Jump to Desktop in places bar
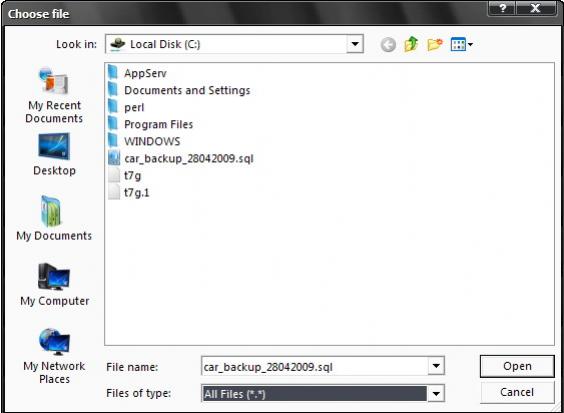Image resolution: width=564 pixels, height=413 pixels. pos(54,154)
